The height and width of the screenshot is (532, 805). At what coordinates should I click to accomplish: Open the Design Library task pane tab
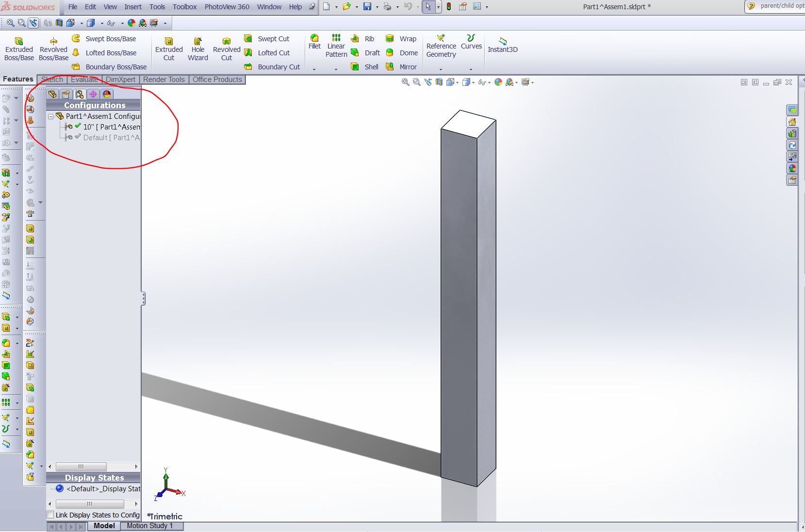(792, 133)
